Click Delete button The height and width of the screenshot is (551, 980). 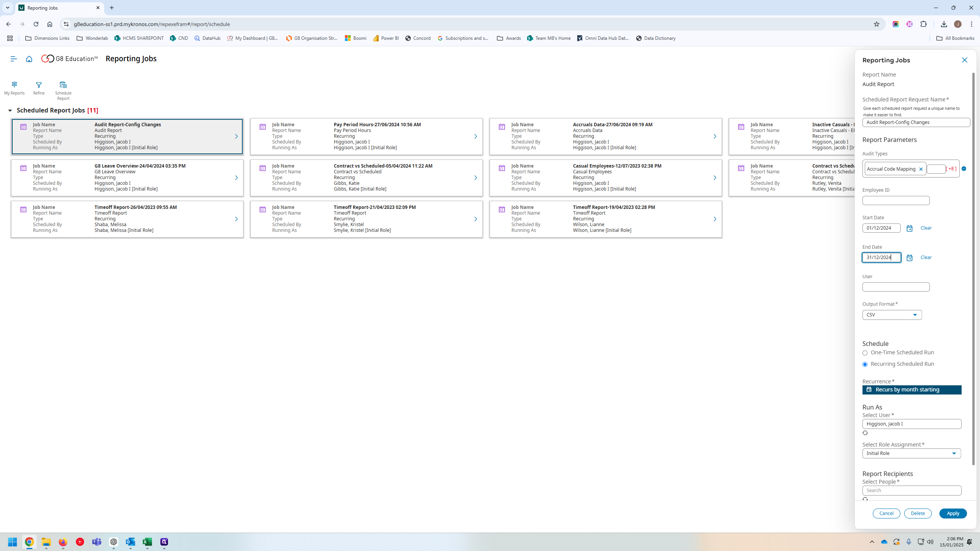pos(918,514)
